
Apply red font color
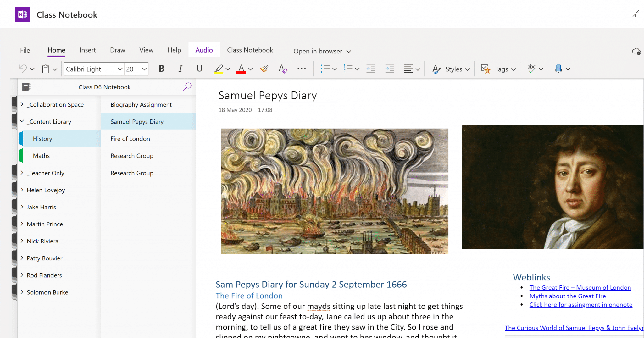coord(241,69)
